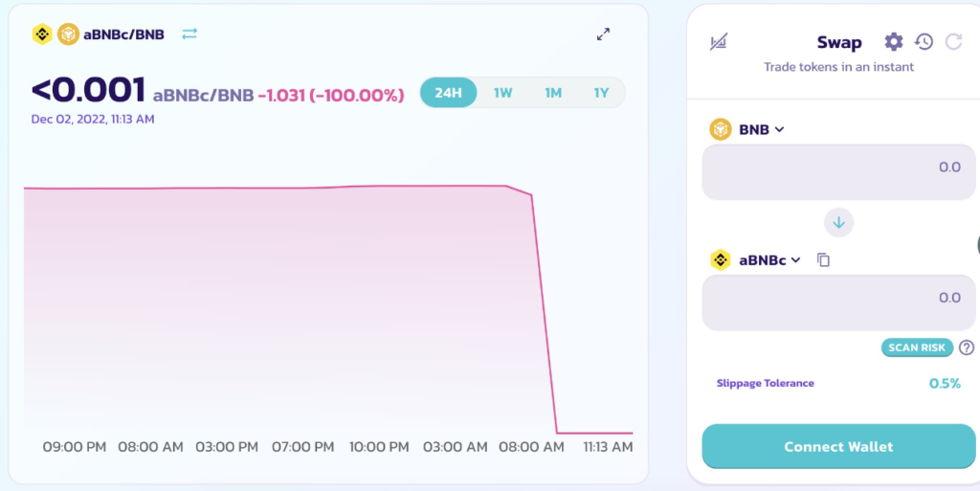Hide the price chart panel
This screenshot has height=491, width=980.
coord(719,42)
